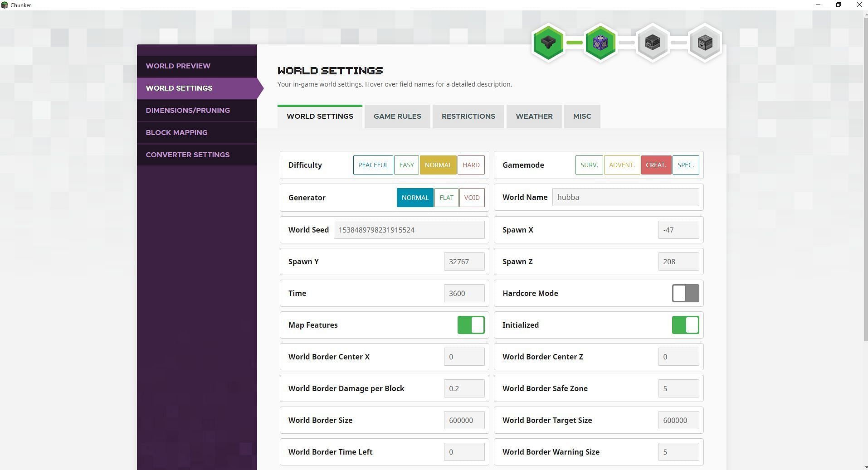The image size is (868, 470).
Task: Click the command block step icon
Action: tap(600, 43)
